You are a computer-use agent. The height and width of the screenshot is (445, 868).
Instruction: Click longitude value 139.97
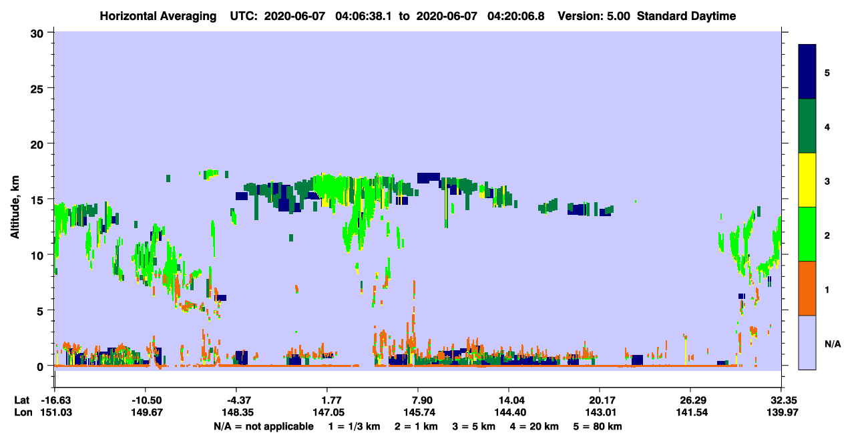click(x=781, y=413)
